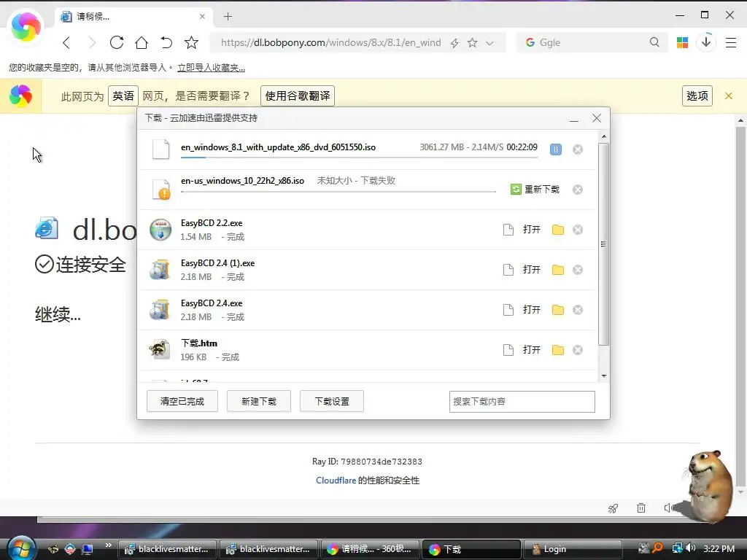Click the Windows 8.1 download progress bar
This screenshot has height=560, width=747.
(359, 157)
